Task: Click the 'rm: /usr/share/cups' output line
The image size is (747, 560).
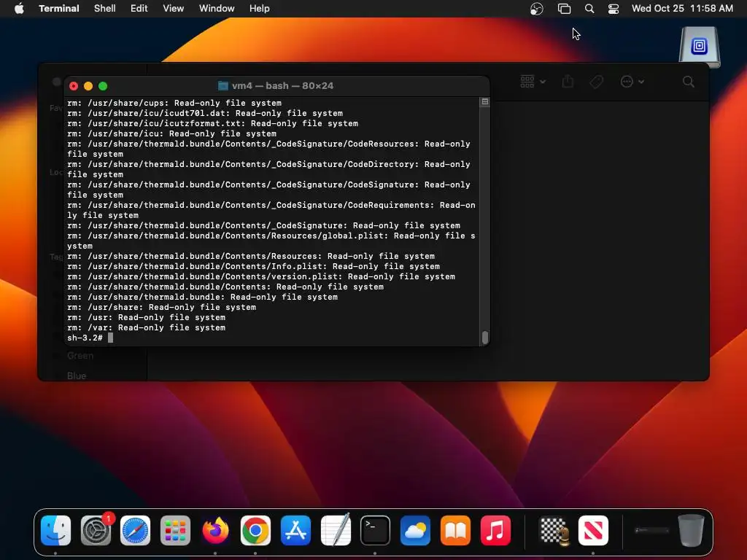Action: tap(174, 103)
